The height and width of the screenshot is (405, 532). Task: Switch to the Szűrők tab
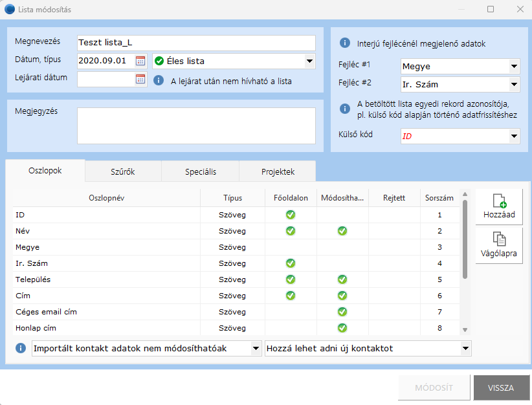click(123, 171)
